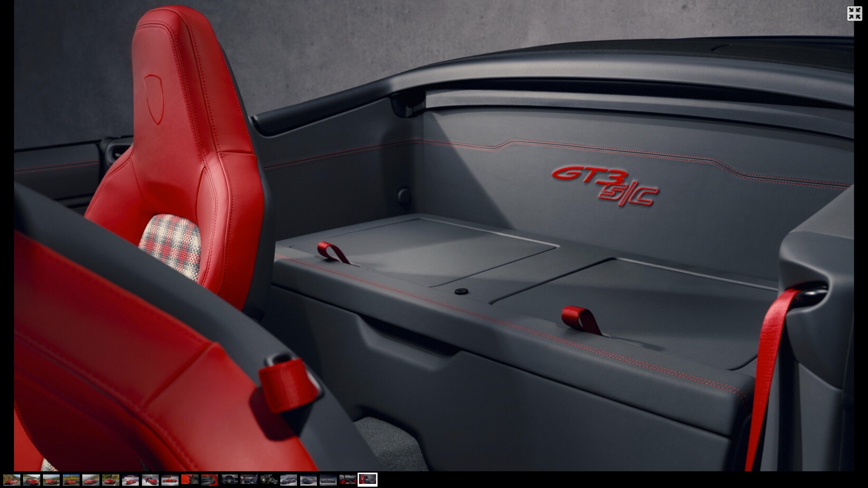Viewport: 868px width, 488px height.
Task: View the eighth thumbnail with open doors
Action: click(150, 480)
